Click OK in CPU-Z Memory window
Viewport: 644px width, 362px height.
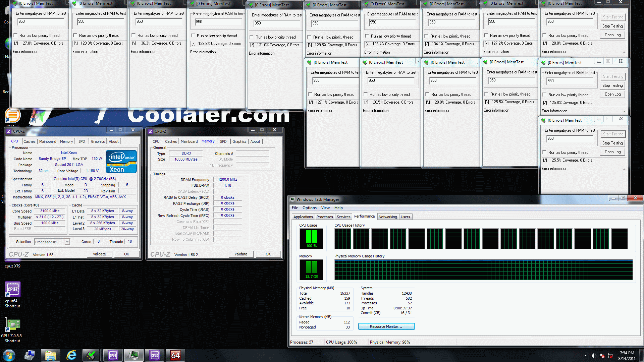[x=268, y=254]
